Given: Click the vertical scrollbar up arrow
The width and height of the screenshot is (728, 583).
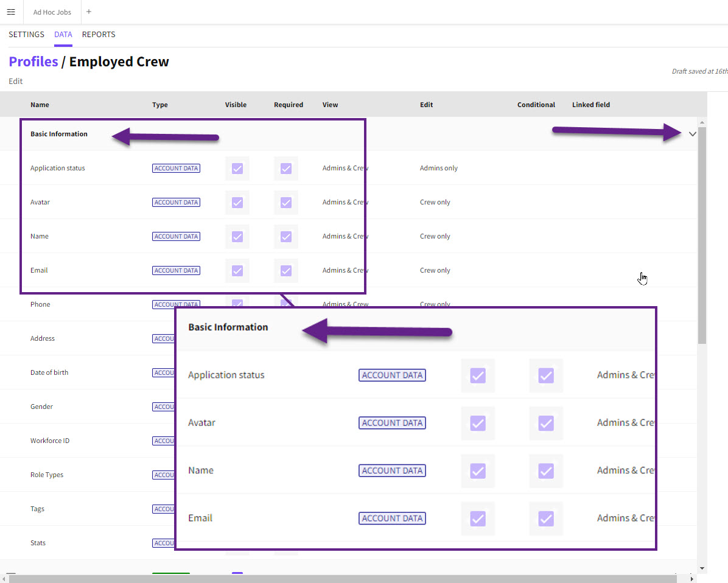Looking at the screenshot, I should pos(702,122).
